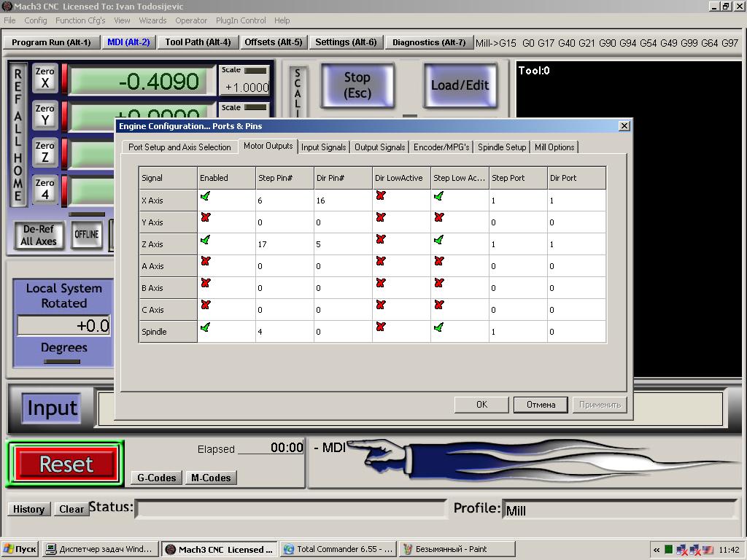
Task: Toggle Spindle Enabled checkmark
Action: tap(205, 327)
